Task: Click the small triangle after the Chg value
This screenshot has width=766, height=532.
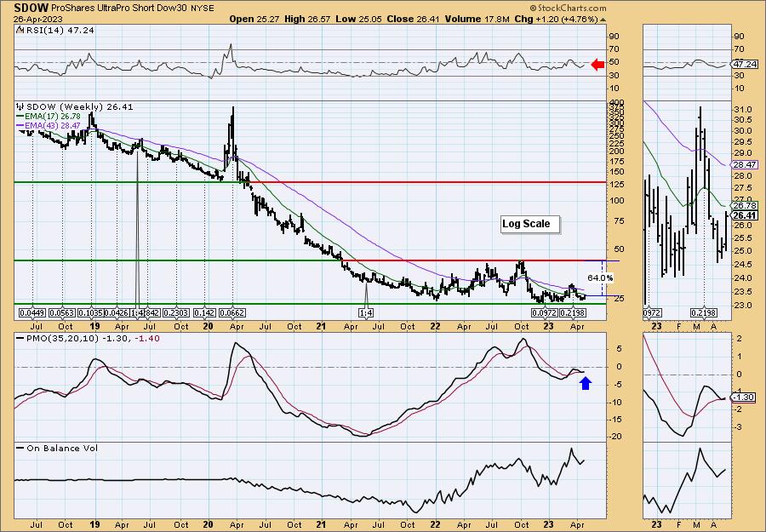Action: (x=603, y=20)
